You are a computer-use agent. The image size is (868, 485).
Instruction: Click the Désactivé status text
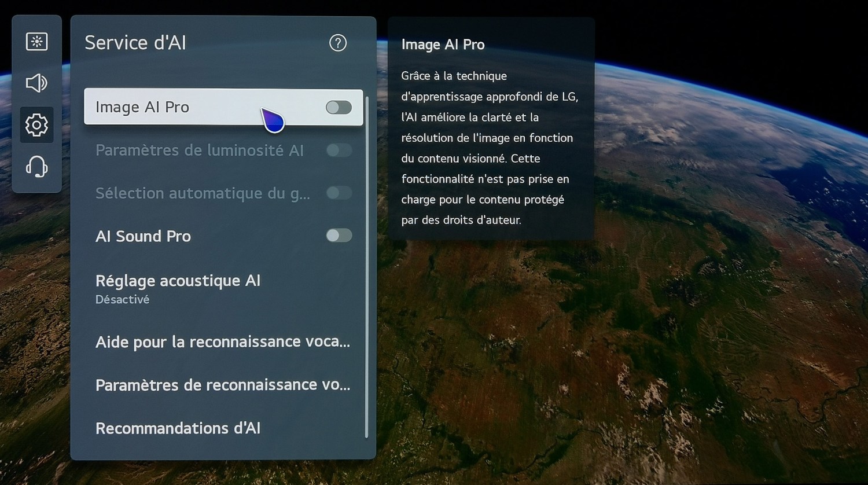pyautogui.click(x=122, y=300)
